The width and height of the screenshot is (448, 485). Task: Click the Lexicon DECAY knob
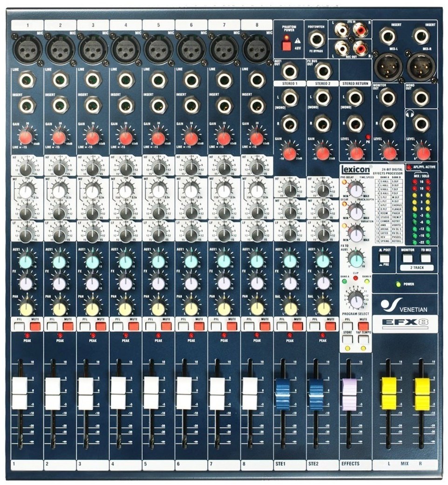355,211
